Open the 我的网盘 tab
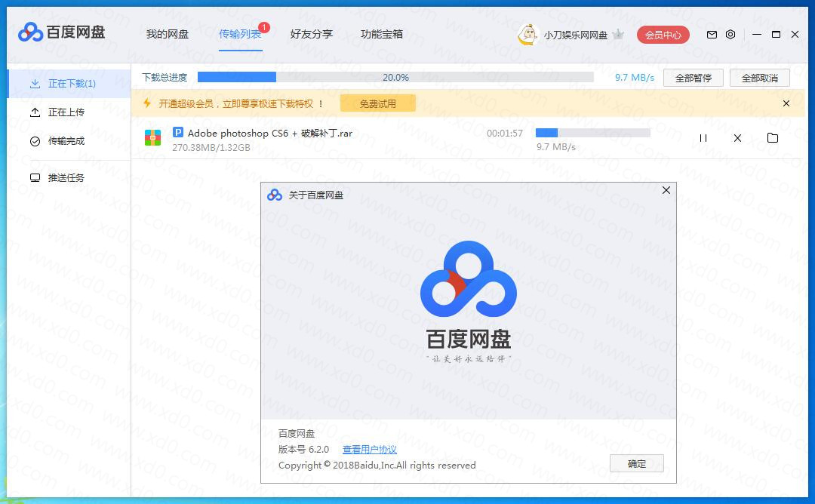 (168, 34)
